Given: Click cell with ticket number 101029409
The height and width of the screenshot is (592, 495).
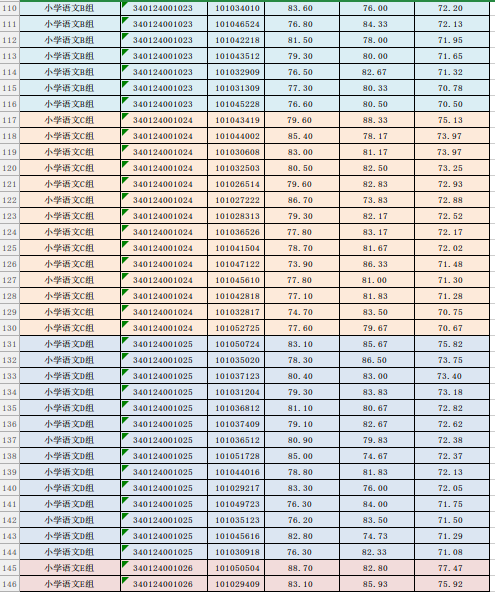Looking at the screenshot, I should tap(236, 584).
